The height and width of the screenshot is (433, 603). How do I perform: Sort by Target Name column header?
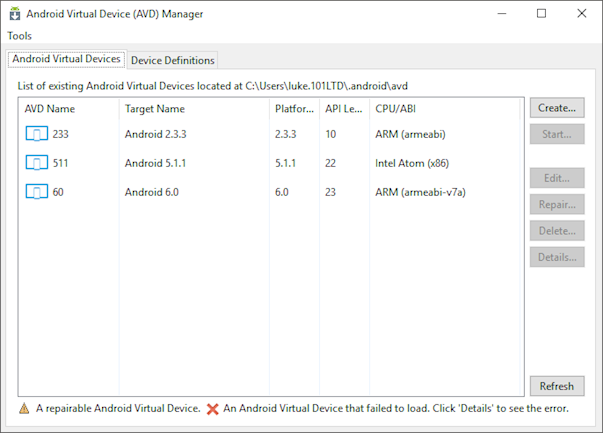[194, 109]
